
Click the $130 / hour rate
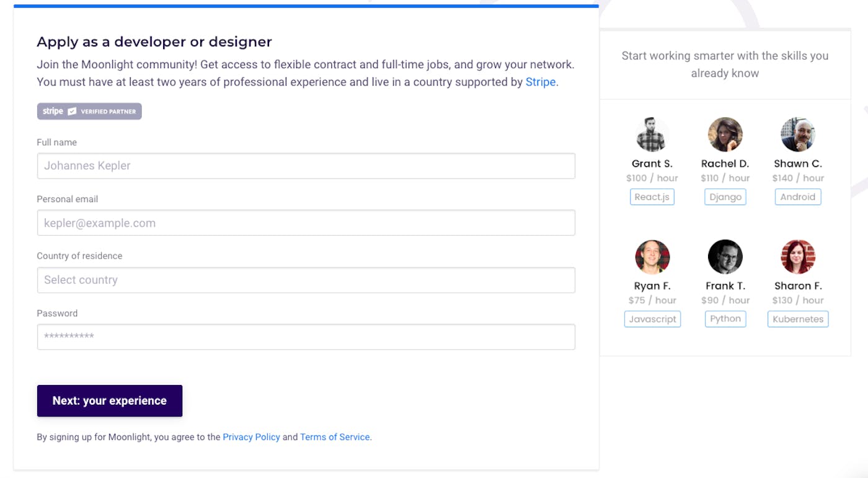[798, 300]
